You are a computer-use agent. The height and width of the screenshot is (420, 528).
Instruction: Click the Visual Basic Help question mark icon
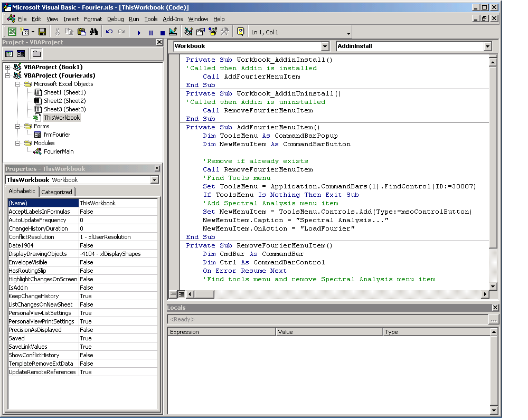(240, 32)
